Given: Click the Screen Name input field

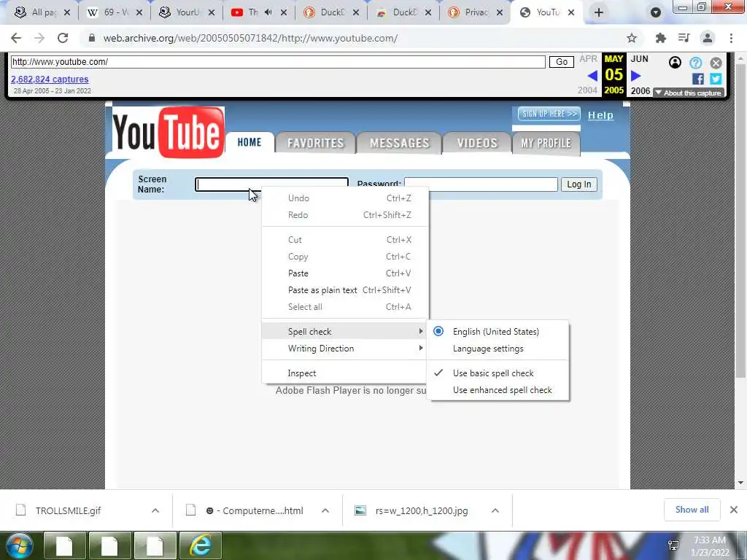Looking at the screenshot, I should click(x=271, y=184).
